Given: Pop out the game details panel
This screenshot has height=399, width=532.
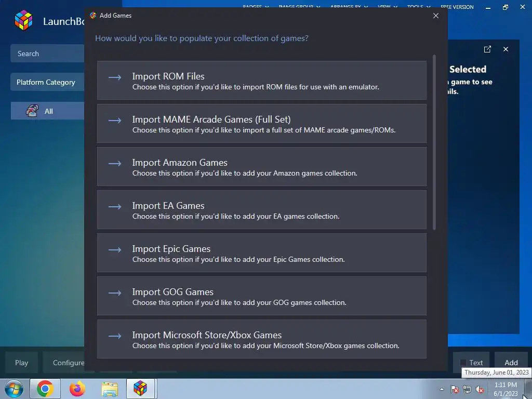Looking at the screenshot, I should click(487, 49).
